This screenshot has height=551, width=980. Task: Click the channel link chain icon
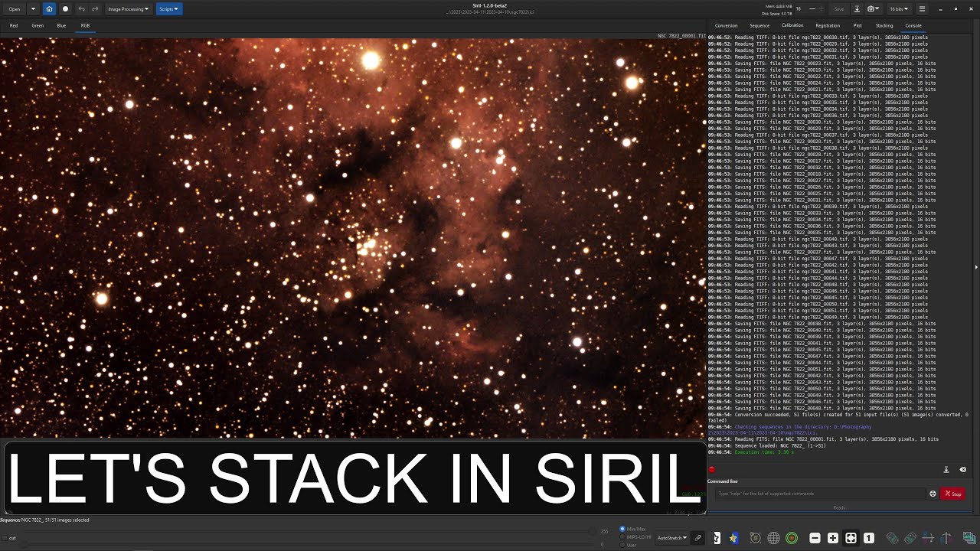pos(698,538)
